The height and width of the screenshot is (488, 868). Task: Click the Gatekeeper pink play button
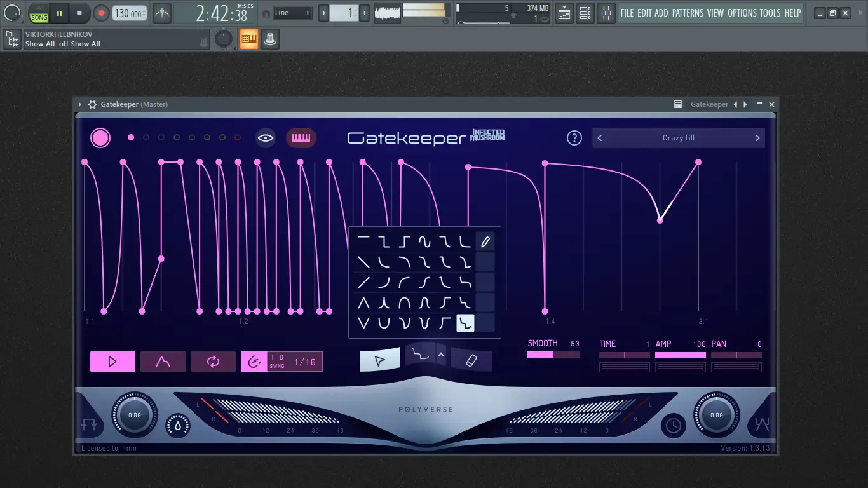(112, 362)
